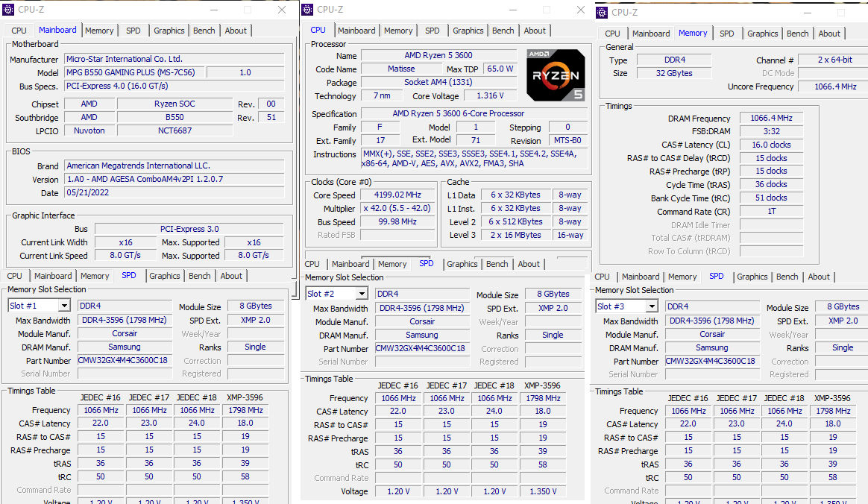
Task: Click the CPU-Z icon in the CPU window title bar
Action: click(307, 10)
